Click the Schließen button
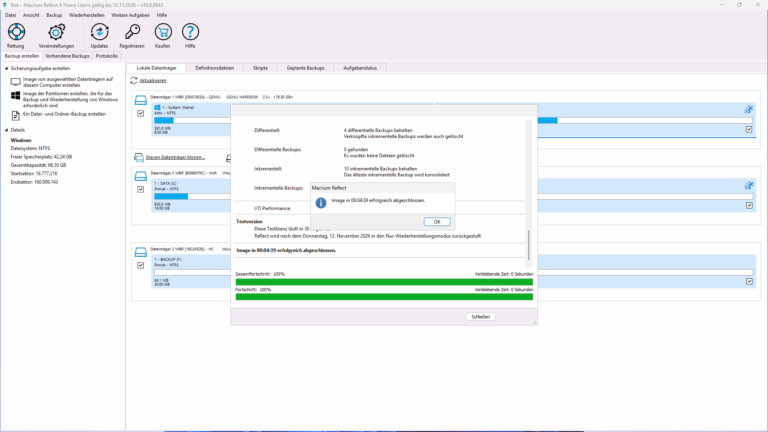768x432 pixels. (480, 317)
